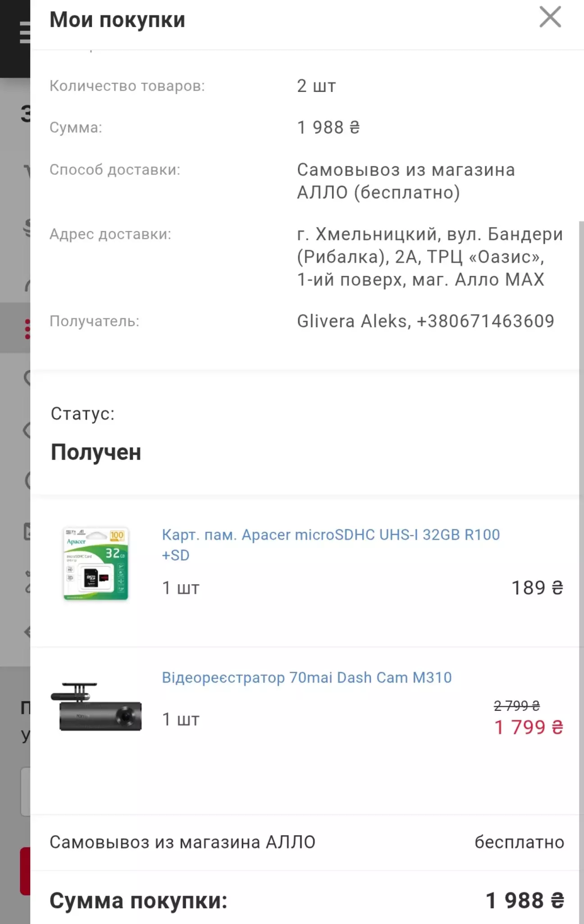
Task: Click the 2 шт item quantity value
Action: [316, 86]
